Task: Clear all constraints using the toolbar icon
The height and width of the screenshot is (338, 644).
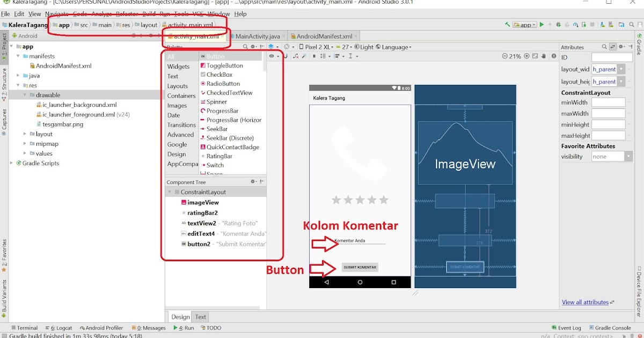Action: coord(296,56)
